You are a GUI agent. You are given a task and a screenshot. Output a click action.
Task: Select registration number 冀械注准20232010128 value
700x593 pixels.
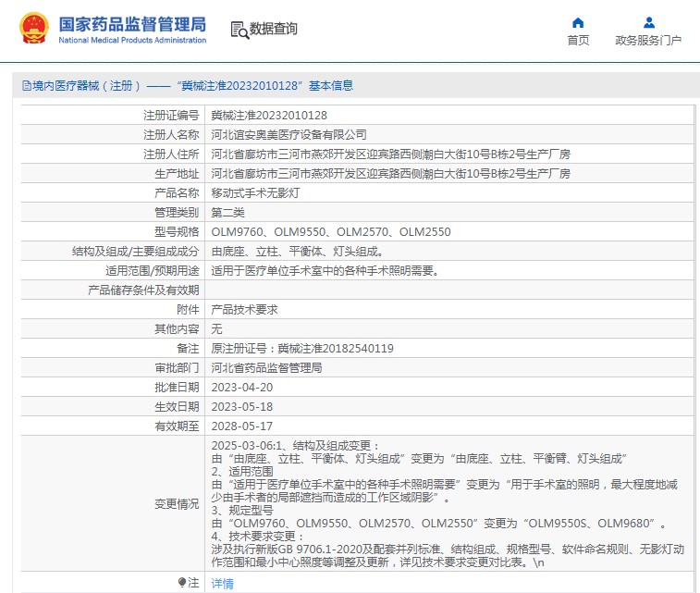pyautogui.click(x=269, y=116)
